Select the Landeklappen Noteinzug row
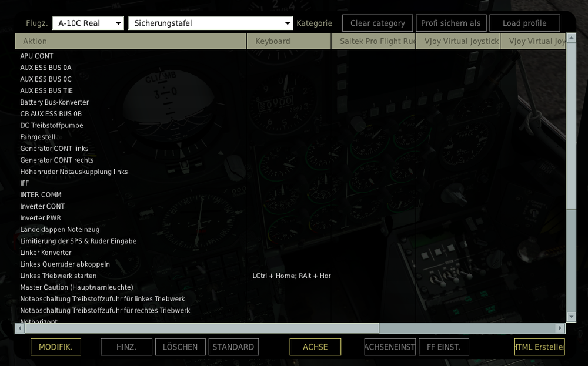This screenshot has width=588, height=366. coord(290,230)
